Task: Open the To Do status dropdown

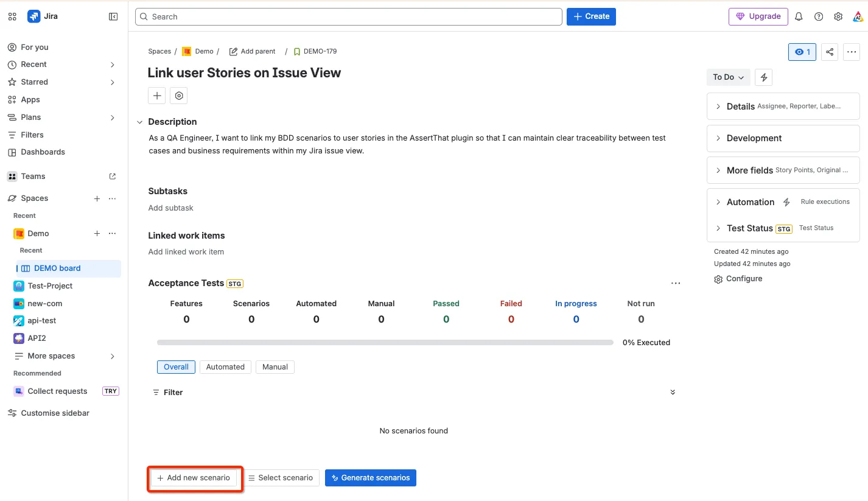Action: coord(728,77)
